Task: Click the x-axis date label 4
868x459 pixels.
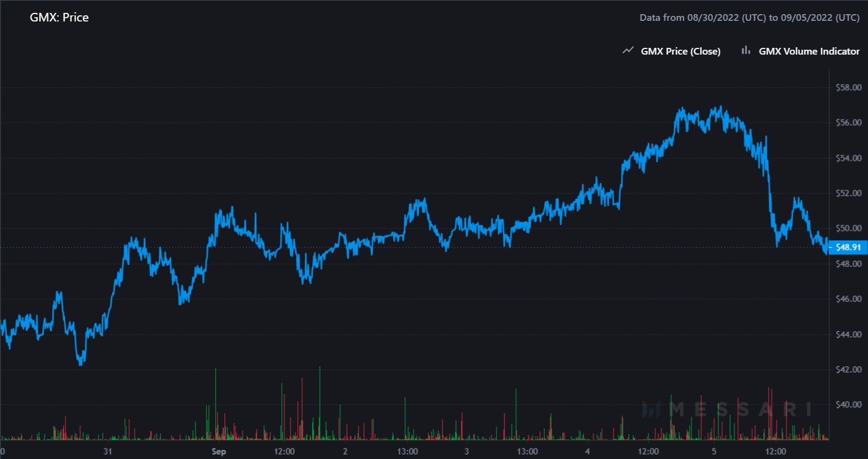Action: pos(588,452)
